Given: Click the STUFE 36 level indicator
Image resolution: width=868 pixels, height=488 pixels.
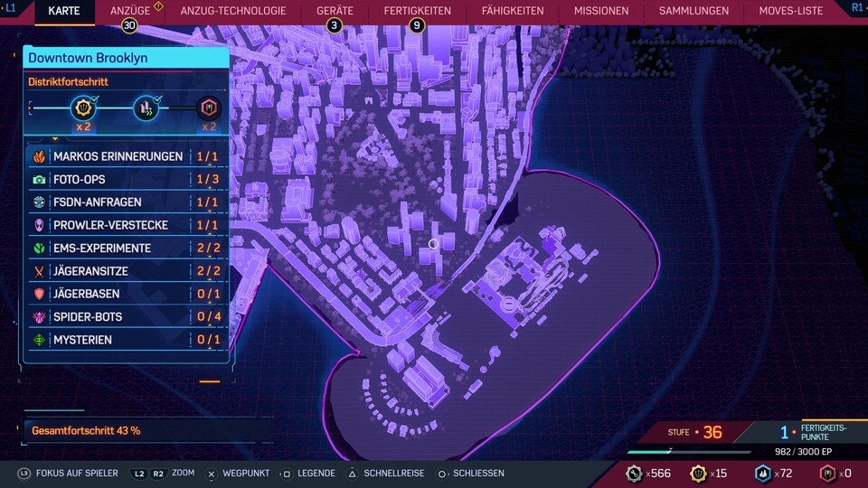Looking at the screenshot, I should click(694, 432).
